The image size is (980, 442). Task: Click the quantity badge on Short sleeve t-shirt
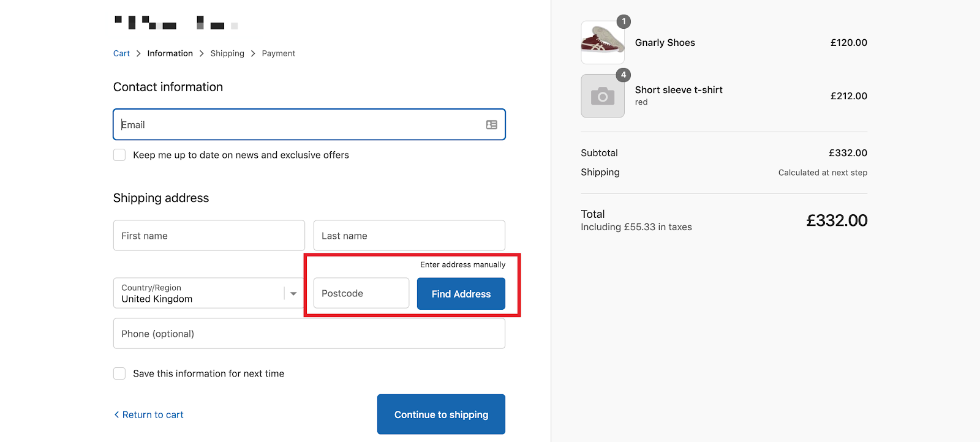click(x=624, y=75)
